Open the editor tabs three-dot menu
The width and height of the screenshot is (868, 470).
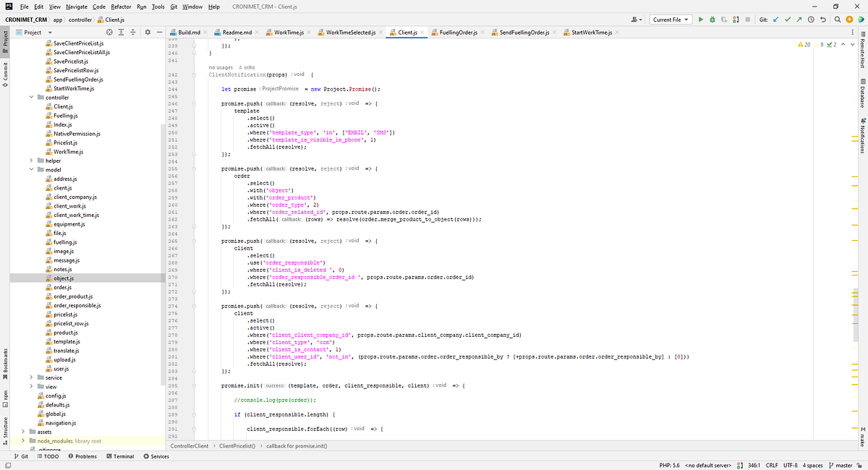click(x=852, y=33)
